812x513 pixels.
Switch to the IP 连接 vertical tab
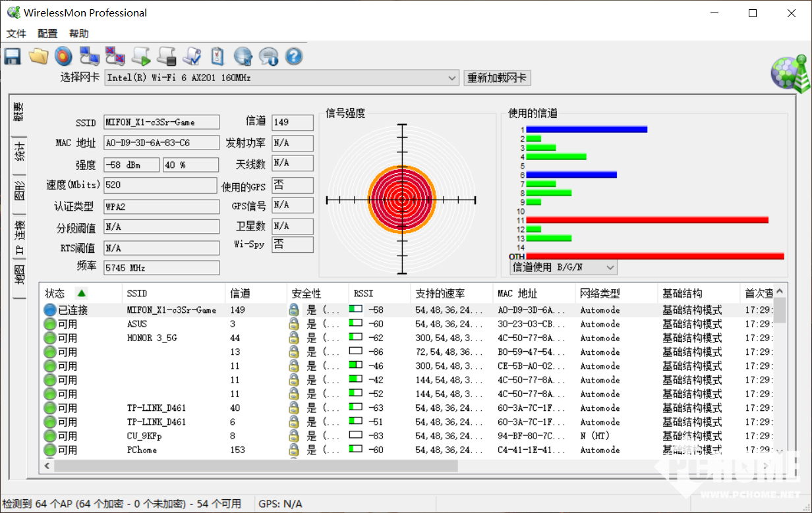pos(20,237)
